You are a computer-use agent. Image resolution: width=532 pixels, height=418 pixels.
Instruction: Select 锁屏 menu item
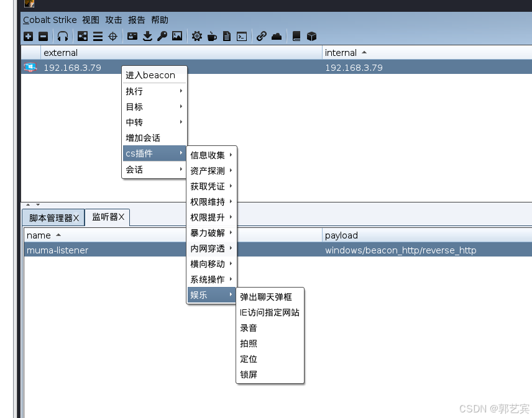coord(270,375)
